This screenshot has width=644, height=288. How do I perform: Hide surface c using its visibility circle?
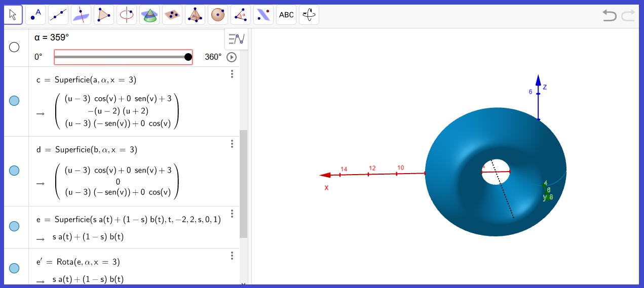coord(14,101)
